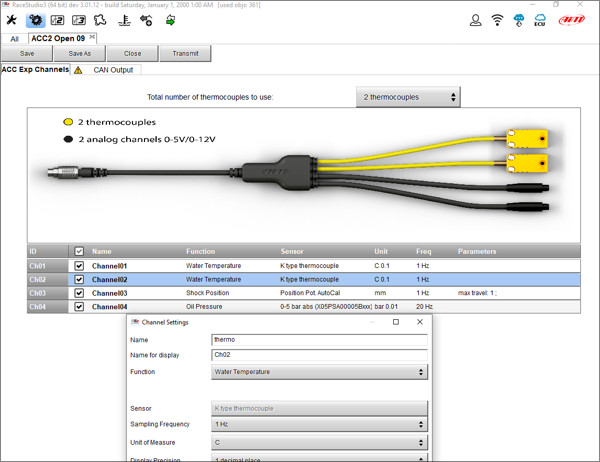This screenshot has height=462, width=600.
Task: Open the Sampling Frequency dropdown
Action: click(x=319, y=425)
